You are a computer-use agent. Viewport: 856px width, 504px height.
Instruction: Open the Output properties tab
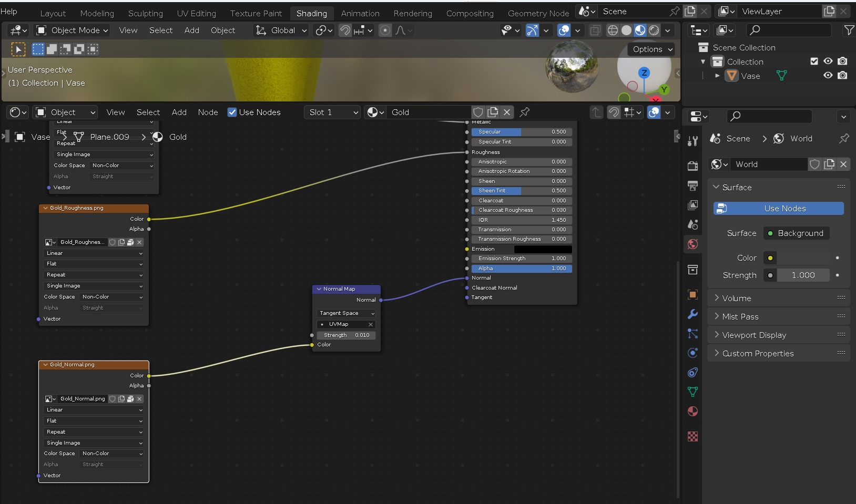coord(692,186)
